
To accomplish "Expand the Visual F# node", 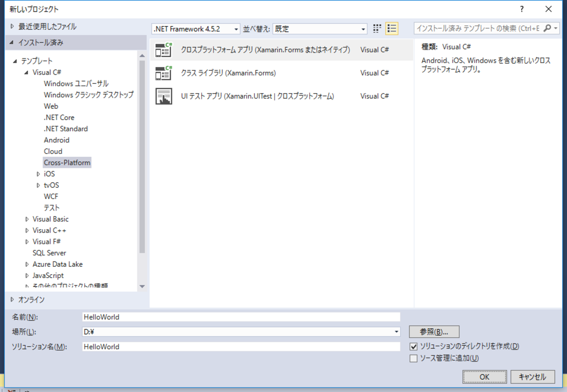I will click(x=27, y=242).
